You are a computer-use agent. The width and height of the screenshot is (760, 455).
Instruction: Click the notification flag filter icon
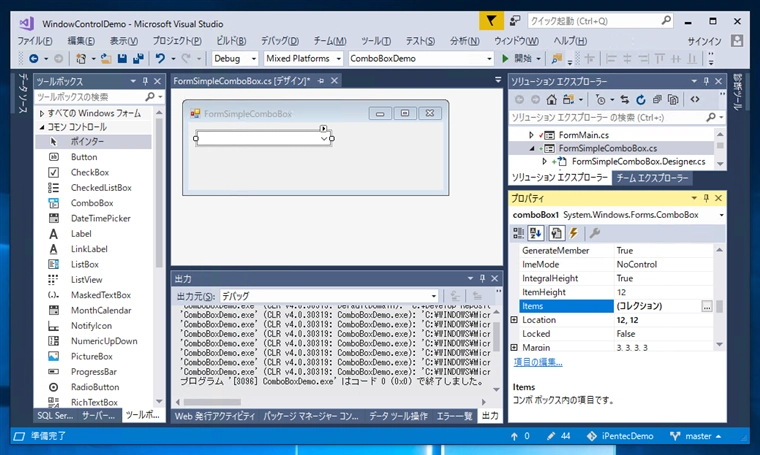(x=491, y=21)
